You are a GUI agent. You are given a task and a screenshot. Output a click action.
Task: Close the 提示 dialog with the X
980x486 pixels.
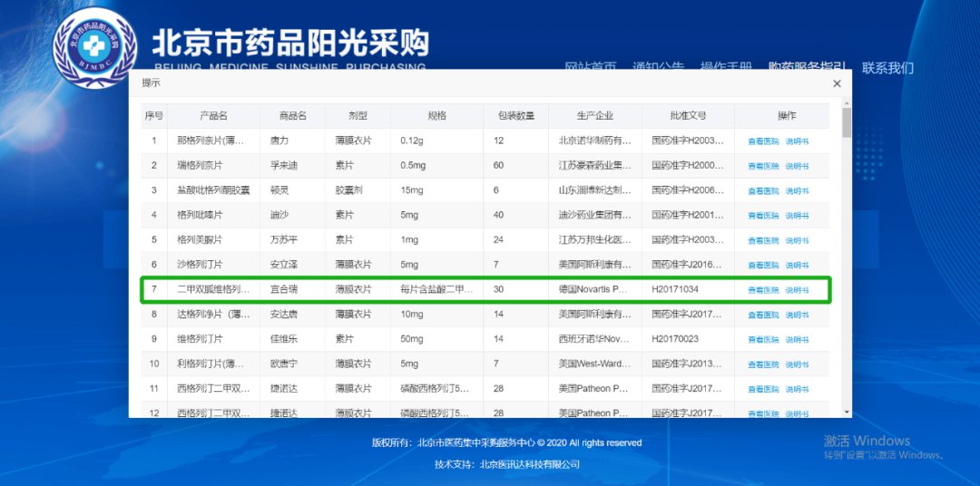point(837,83)
